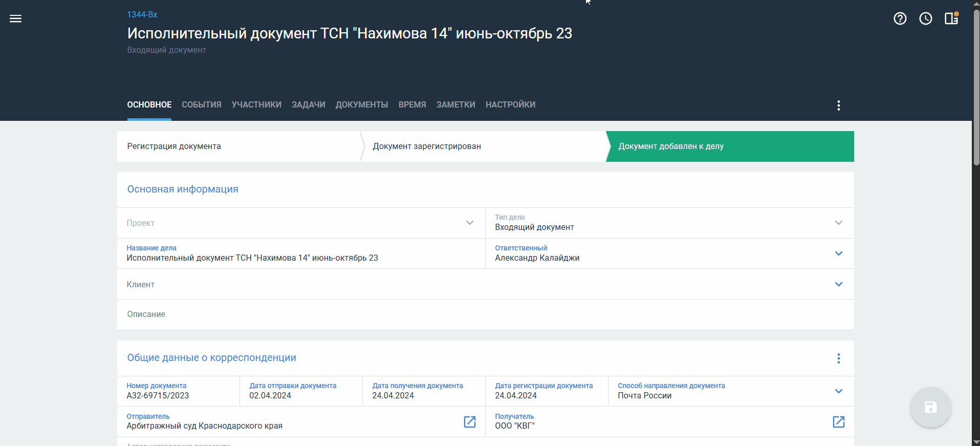Image resolution: width=980 pixels, height=446 pixels.
Task: Expand the Клиент dropdown
Action: point(838,284)
